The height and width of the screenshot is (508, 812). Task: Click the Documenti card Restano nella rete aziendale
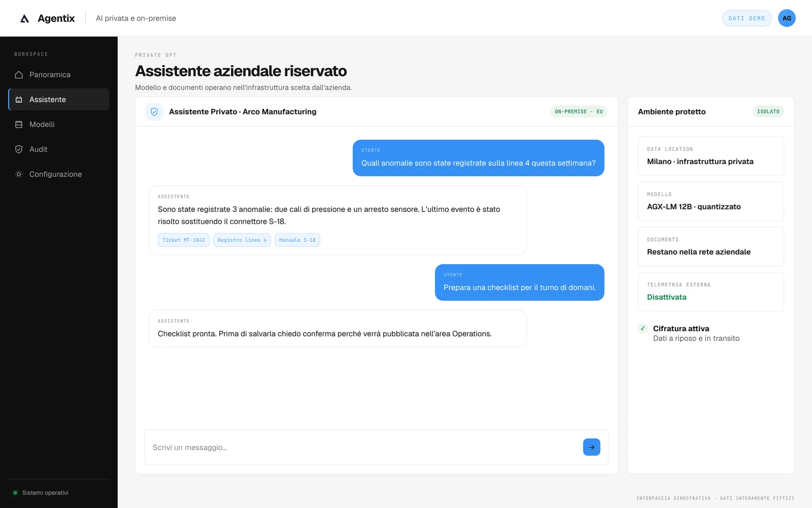coord(711,246)
